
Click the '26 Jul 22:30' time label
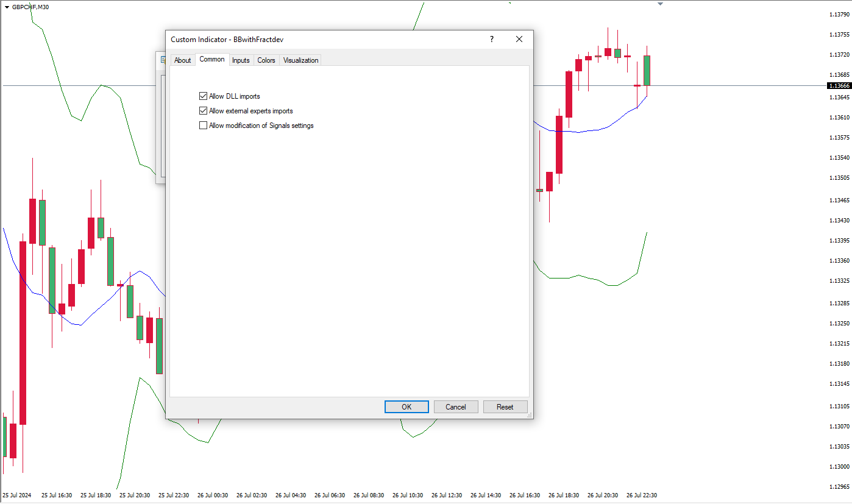(x=642, y=495)
